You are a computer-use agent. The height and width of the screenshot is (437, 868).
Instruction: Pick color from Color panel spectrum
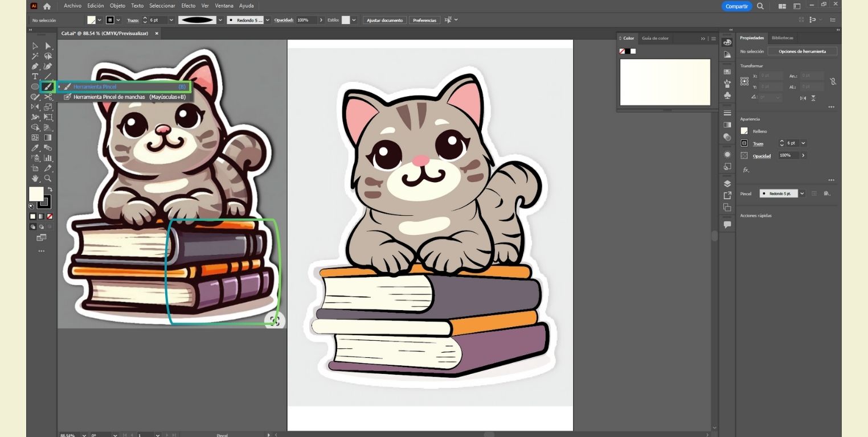665,83
